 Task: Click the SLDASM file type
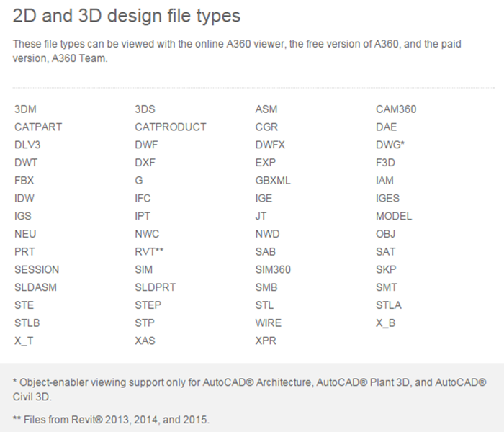36,287
